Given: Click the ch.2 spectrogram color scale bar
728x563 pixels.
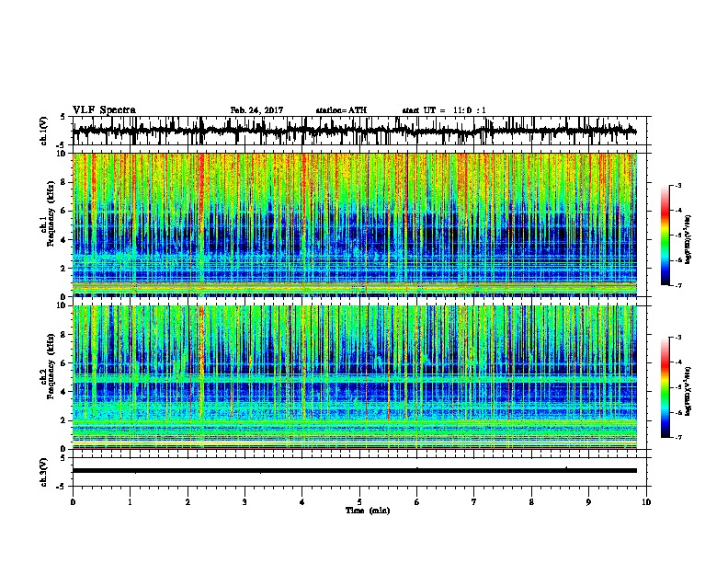Looking at the screenshot, I should click(665, 387).
